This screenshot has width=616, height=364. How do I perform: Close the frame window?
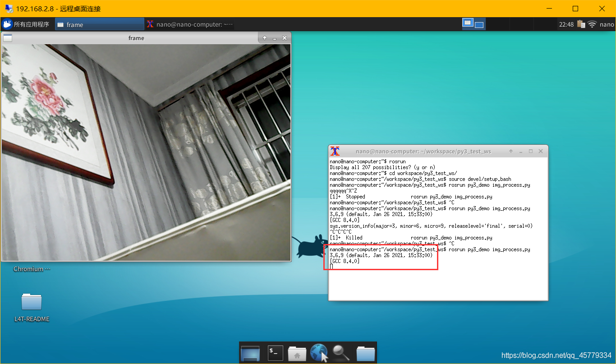coord(285,38)
